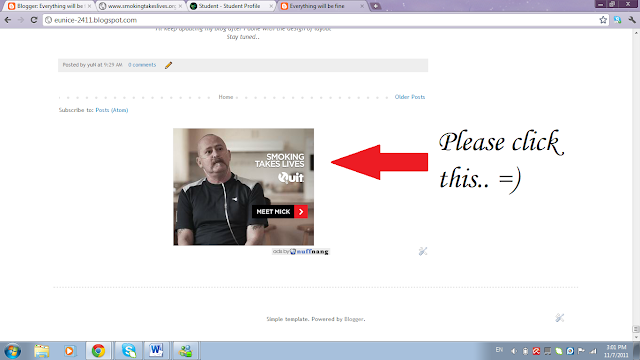
Task: Open Windows Explorer from the taskbar
Action: (41, 351)
